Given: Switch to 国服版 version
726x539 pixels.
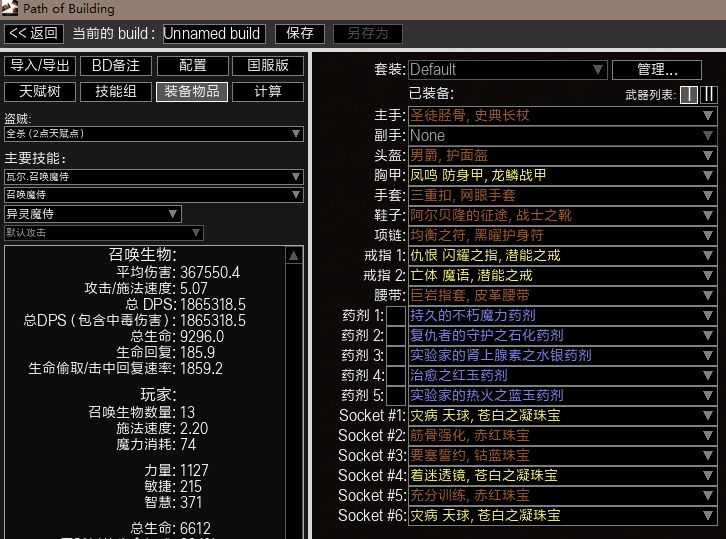Looking at the screenshot, I should [268, 66].
